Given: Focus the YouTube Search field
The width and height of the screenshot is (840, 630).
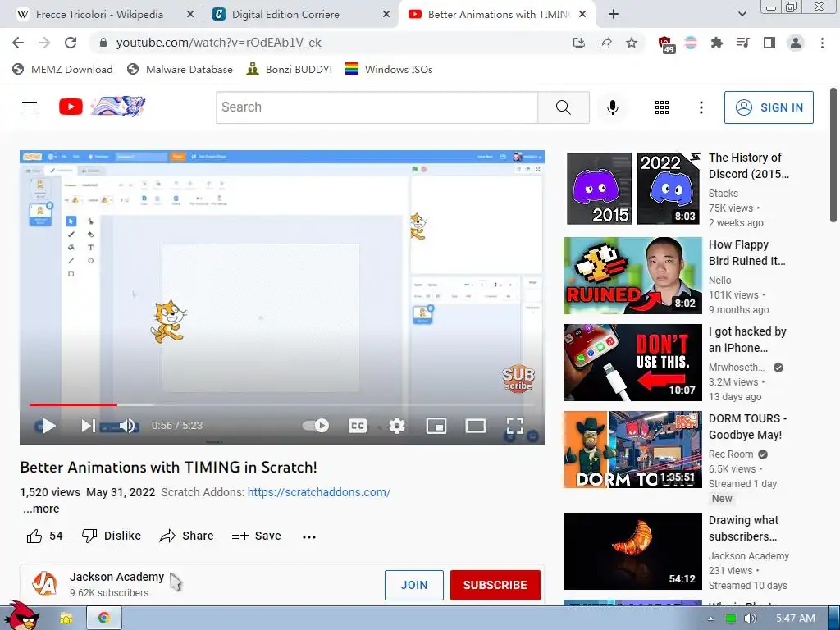Looking at the screenshot, I should (377, 107).
